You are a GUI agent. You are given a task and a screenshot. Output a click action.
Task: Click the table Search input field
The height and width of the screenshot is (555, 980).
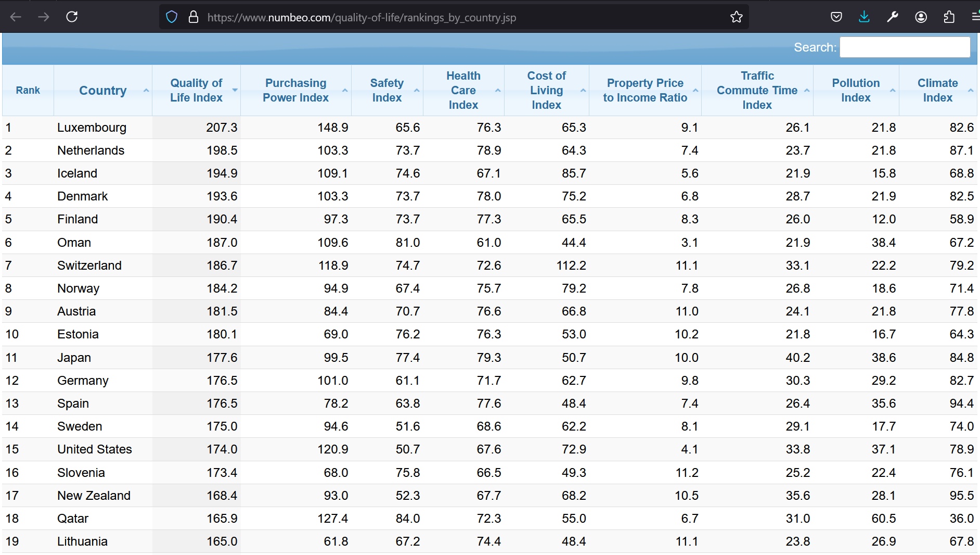905,47
